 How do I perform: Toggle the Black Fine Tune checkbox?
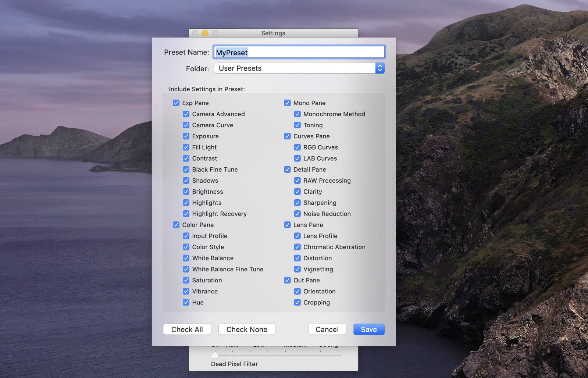[186, 170]
